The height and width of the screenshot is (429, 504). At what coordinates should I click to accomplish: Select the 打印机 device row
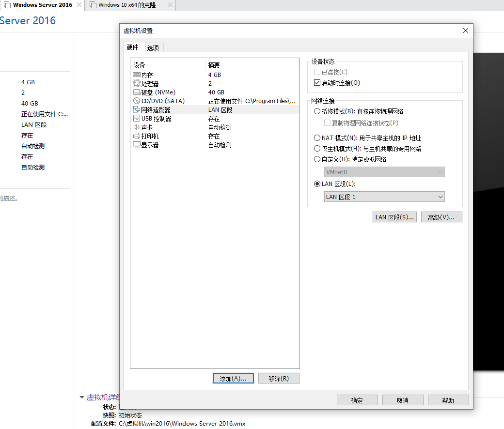point(215,136)
